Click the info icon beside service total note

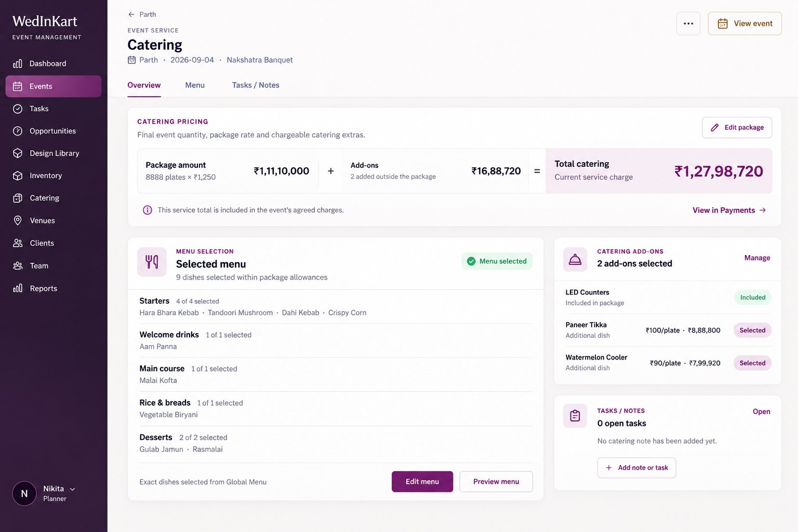[148, 210]
